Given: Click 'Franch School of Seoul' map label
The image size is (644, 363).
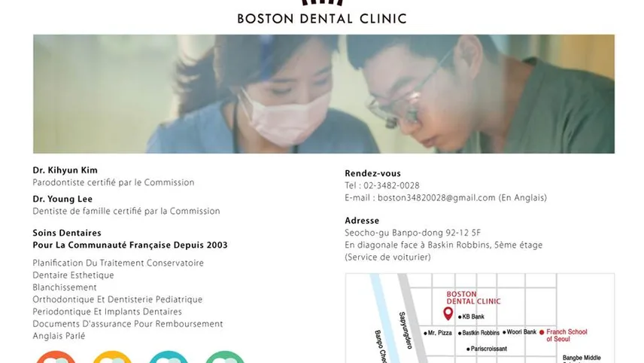Looking at the screenshot, I should 567,335.
